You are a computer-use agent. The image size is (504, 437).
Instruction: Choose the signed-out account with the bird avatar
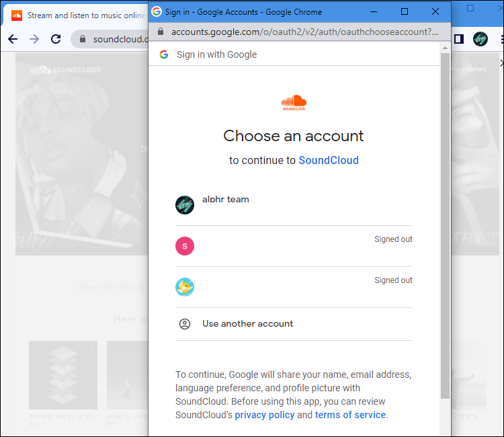(x=294, y=287)
